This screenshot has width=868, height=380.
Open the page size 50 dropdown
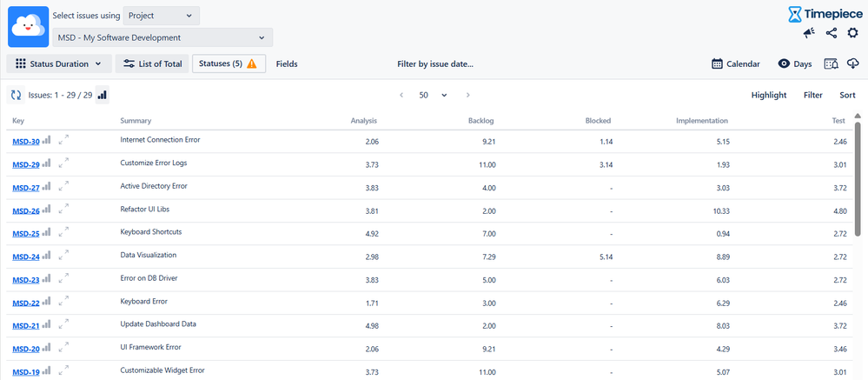tap(433, 96)
